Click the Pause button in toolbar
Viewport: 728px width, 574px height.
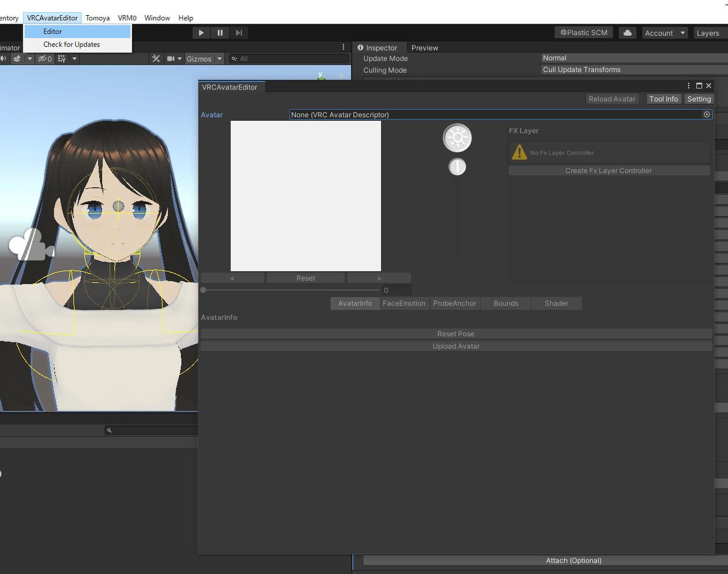click(220, 33)
